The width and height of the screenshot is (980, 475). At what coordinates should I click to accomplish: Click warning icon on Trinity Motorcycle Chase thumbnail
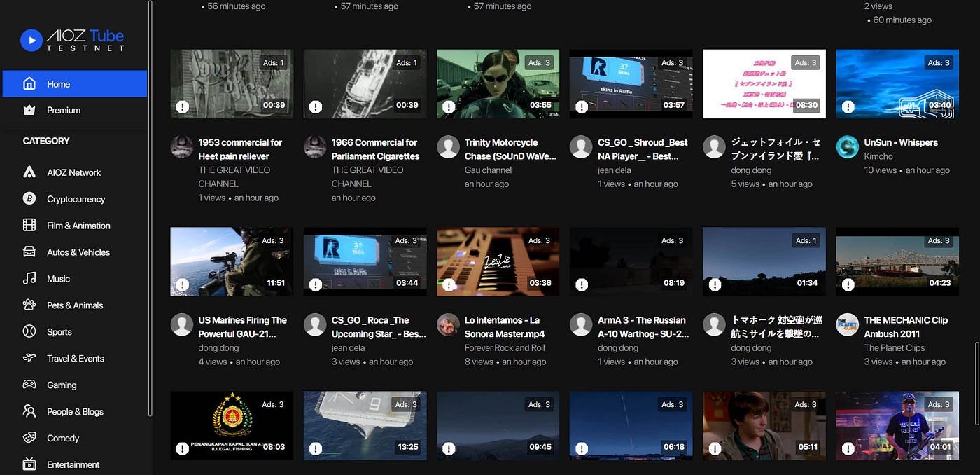[x=448, y=106]
